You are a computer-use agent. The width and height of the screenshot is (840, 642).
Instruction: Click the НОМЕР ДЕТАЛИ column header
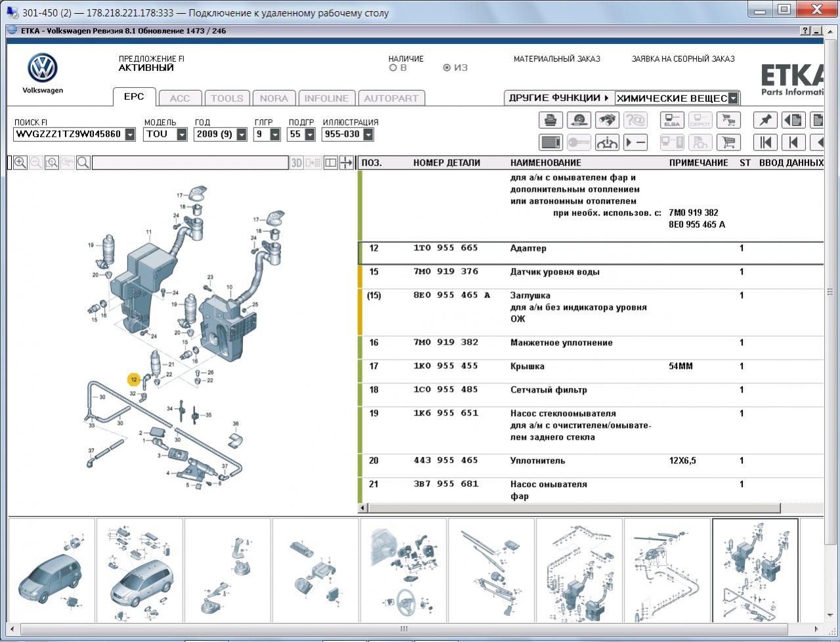click(x=447, y=163)
